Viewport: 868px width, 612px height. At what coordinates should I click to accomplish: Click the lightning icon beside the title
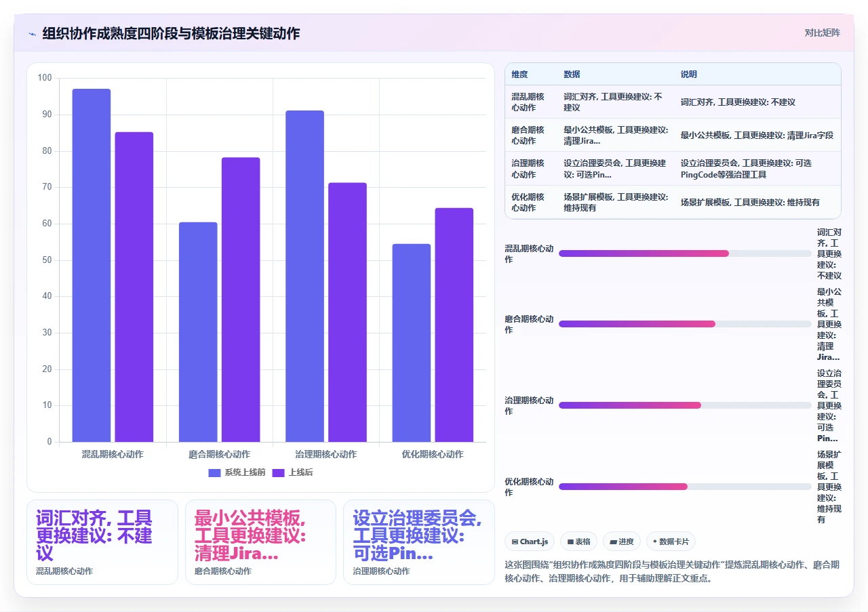point(32,33)
